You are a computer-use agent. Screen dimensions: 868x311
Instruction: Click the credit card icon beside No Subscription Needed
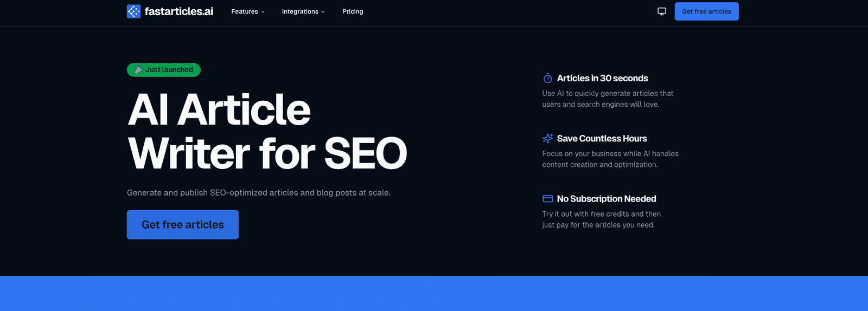click(548, 199)
